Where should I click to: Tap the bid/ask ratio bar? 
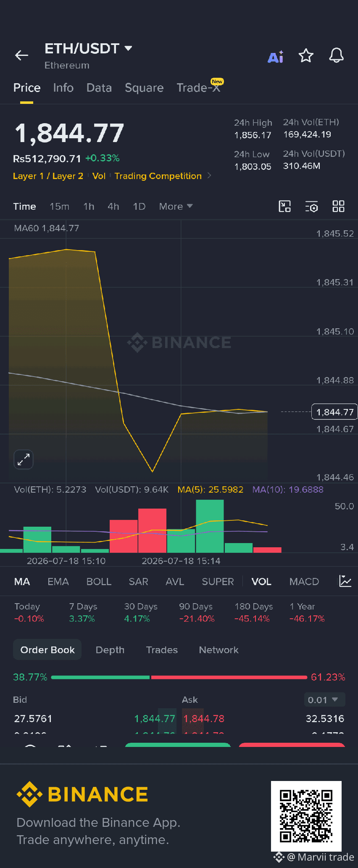coord(179,677)
